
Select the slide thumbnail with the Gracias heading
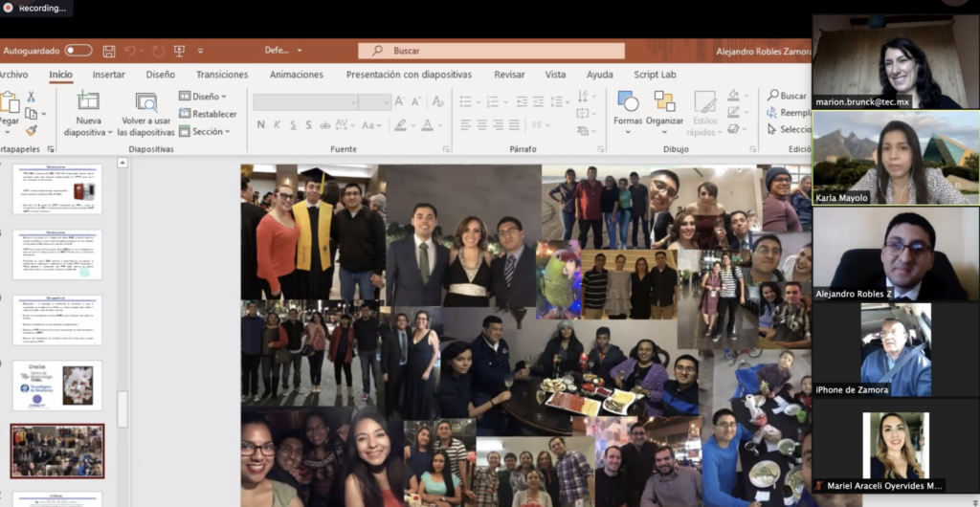pyautogui.click(x=56, y=386)
